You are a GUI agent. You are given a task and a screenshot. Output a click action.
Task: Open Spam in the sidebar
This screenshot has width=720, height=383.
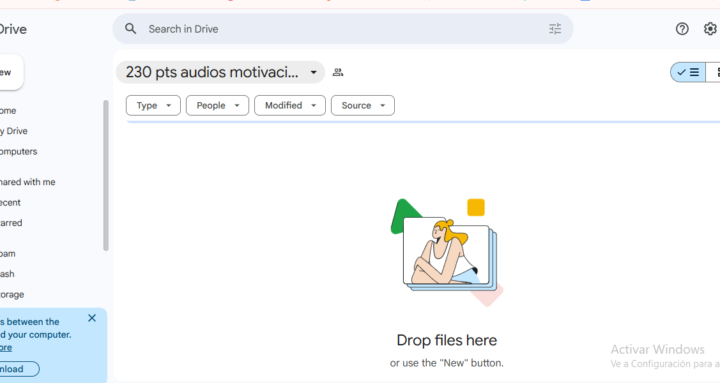tap(8, 253)
